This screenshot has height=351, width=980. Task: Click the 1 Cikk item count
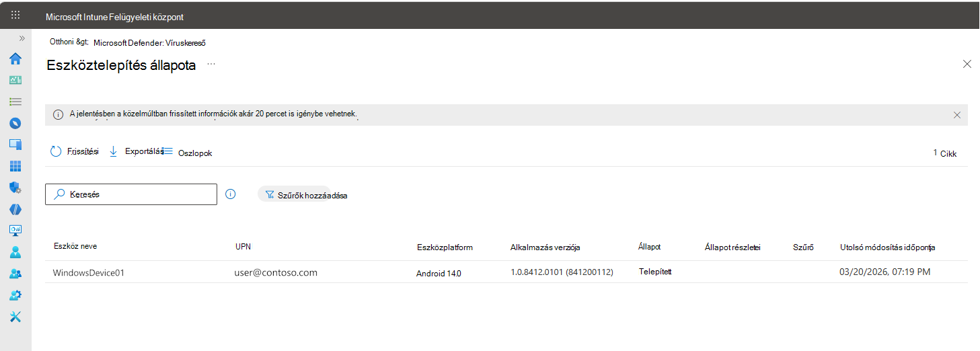[x=945, y=153]
